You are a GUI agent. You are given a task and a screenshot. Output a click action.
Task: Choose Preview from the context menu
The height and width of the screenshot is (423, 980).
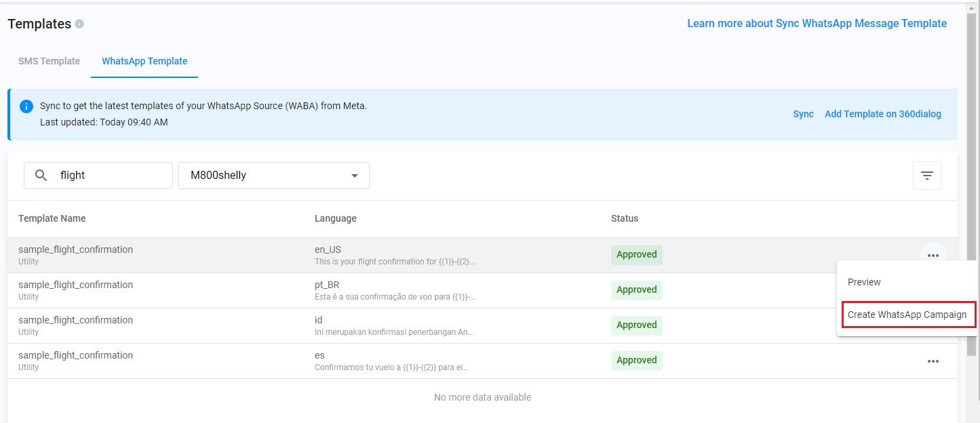coord(864,282)
